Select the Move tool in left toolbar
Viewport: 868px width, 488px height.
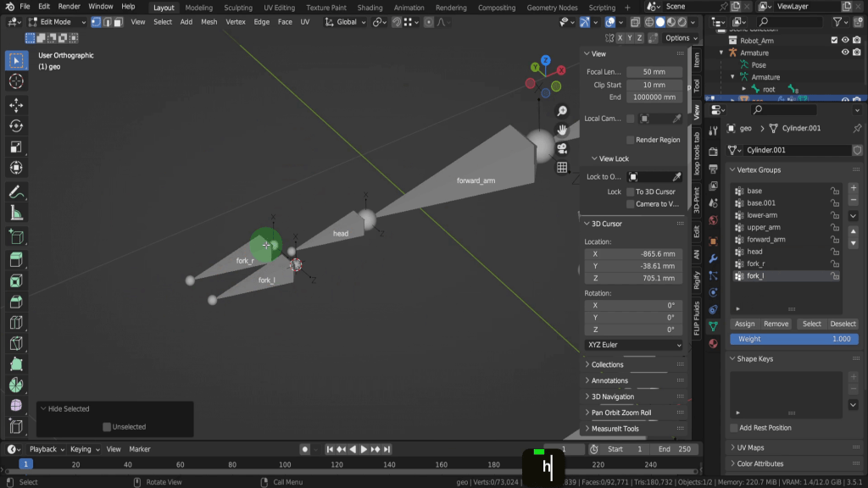point(15,105)
